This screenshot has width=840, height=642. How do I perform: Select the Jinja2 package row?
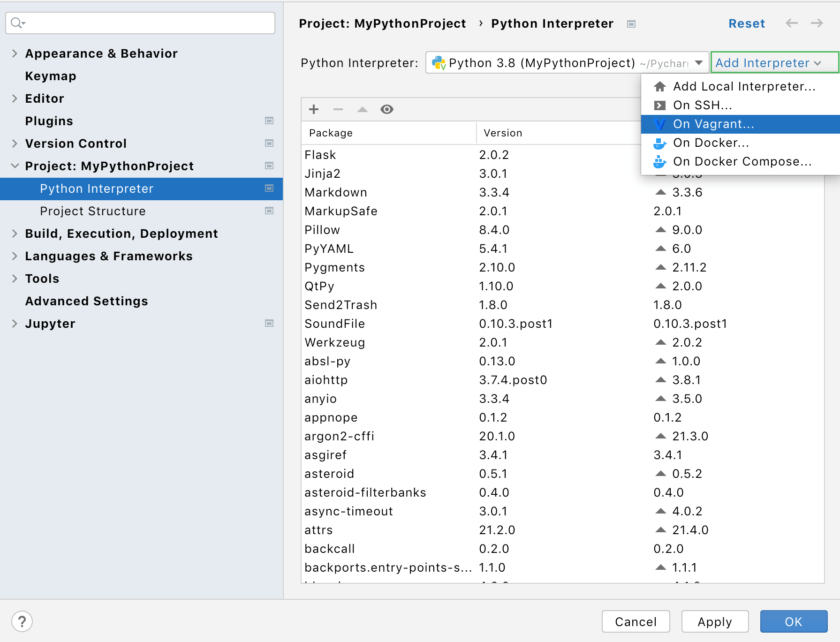pyautogui.click(x=471, y=174)
